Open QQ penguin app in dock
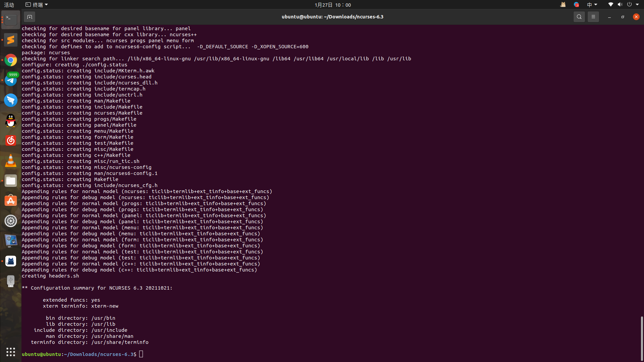The image size is (644, 362). tap(11, 120)
